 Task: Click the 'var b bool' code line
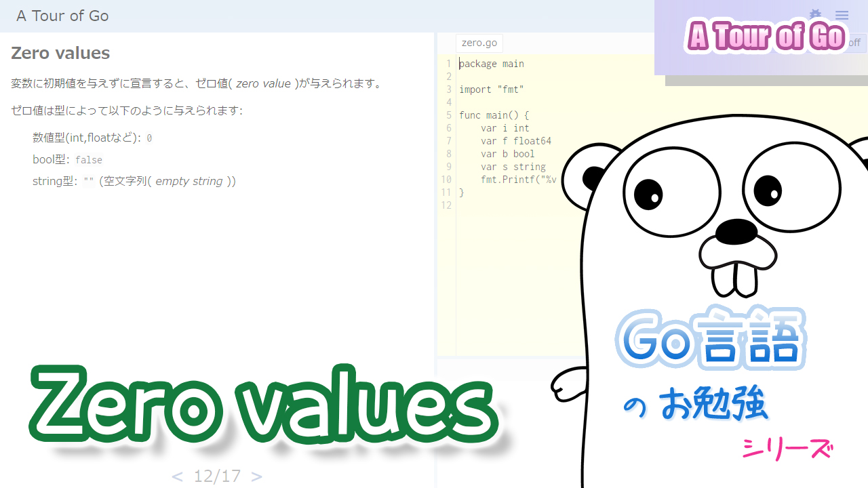point(508,154)
